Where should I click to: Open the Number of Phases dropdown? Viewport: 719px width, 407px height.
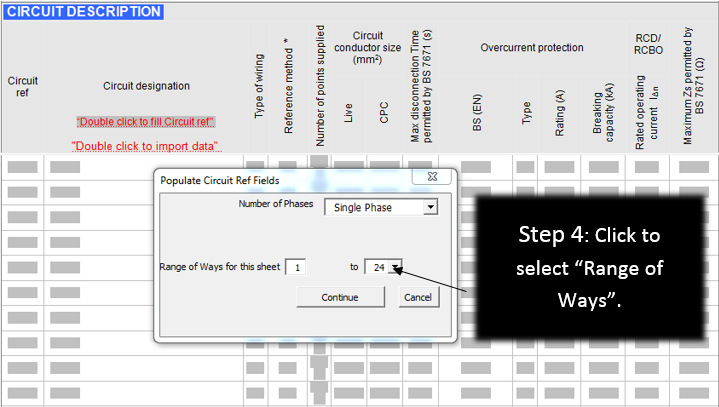[x=378, y=207]
